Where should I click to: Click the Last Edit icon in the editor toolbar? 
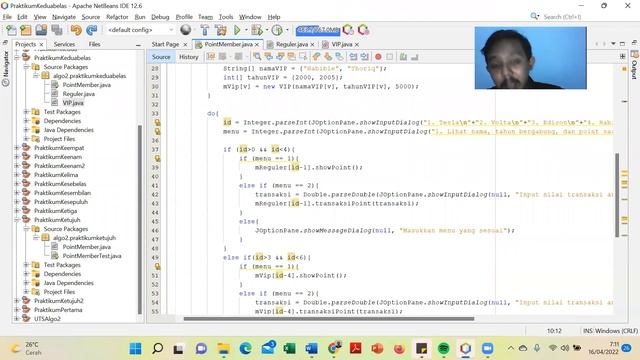(211, 57)
